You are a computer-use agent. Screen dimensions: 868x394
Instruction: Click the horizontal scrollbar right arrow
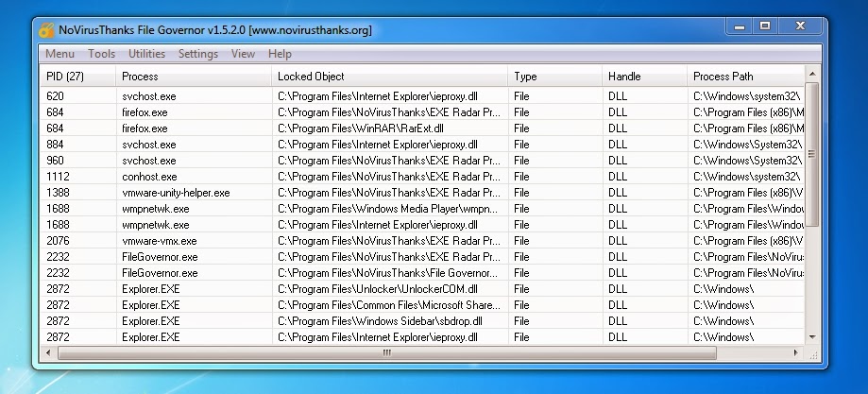pos(796,352)
